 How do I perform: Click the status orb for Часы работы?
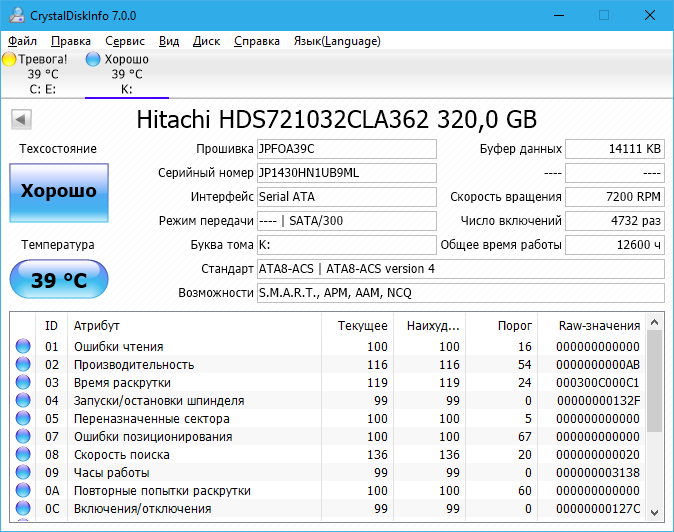[23, 473]
